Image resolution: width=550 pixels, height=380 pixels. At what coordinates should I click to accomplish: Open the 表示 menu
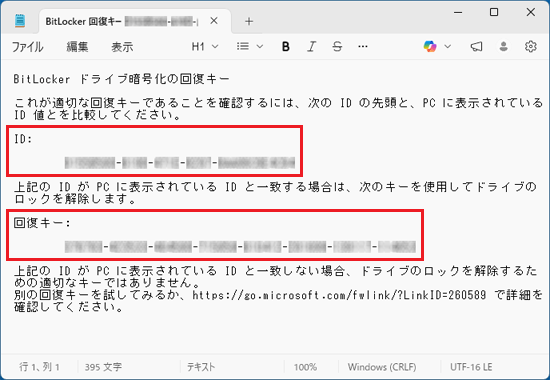122,47
